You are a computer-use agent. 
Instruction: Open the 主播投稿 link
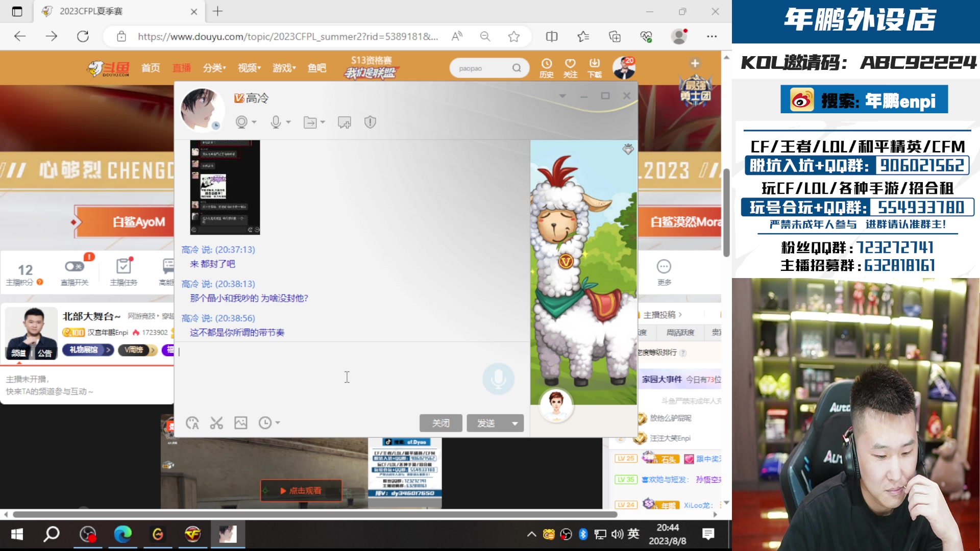coord(663,315)
